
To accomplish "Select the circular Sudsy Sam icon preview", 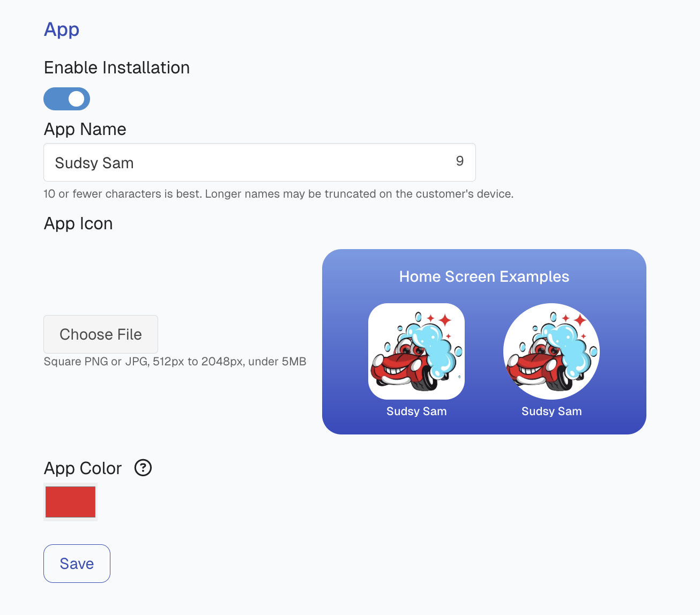I will [x=552, y=351].
